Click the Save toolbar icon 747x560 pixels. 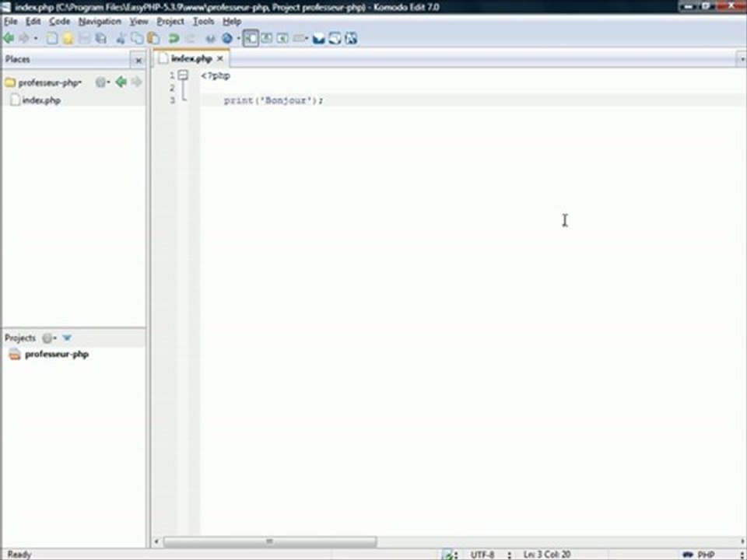(x=84, y=38)
